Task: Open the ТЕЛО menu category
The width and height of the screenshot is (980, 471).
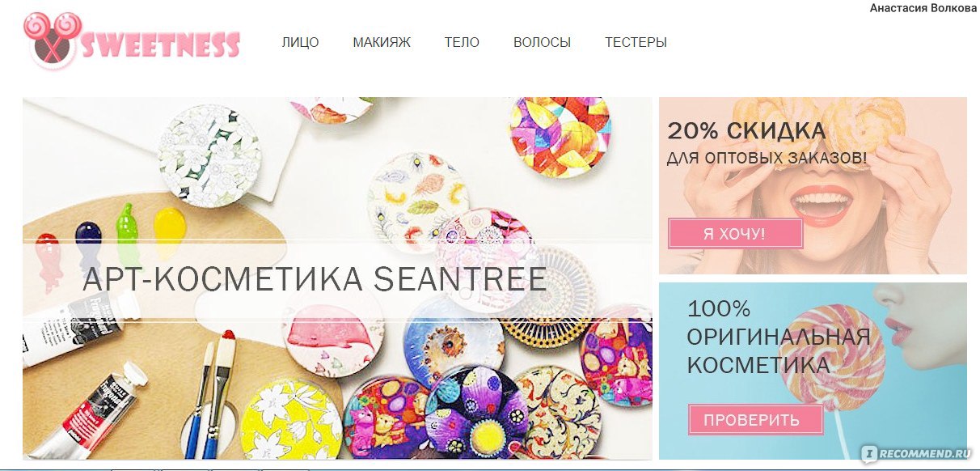Action: click(462, 42)
